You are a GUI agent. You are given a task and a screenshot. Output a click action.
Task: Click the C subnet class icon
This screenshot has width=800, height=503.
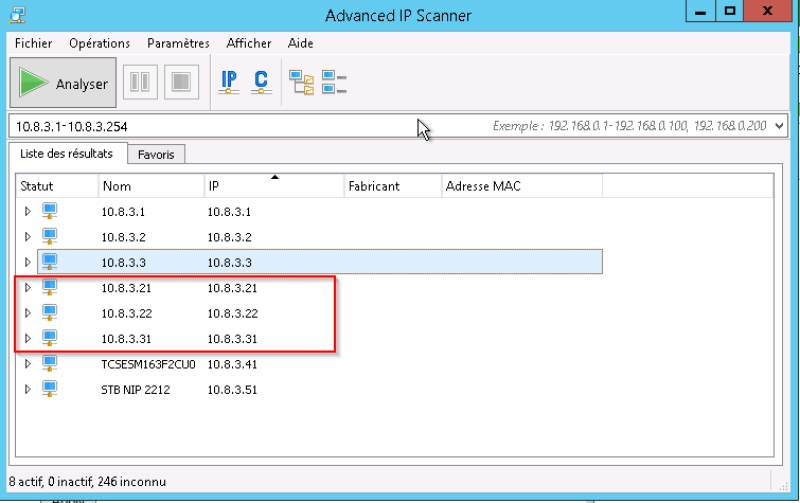[x=261, y=83]
